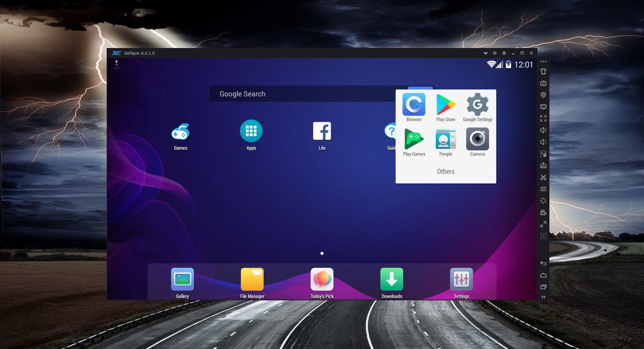The image size is (644, 349).
Task: Click the 12:01 clock
Action: (x=523, y=65)
